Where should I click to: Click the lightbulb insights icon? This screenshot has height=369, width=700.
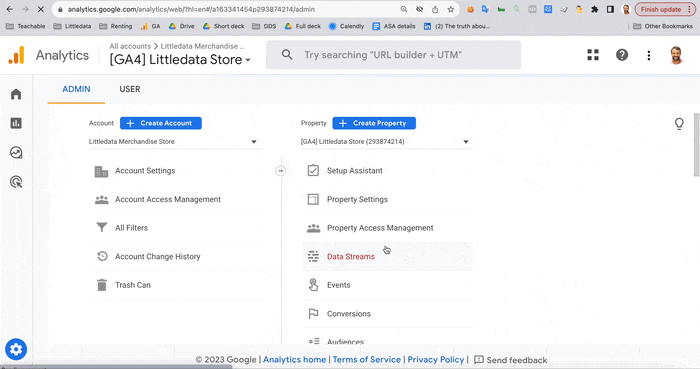[679, 124]
